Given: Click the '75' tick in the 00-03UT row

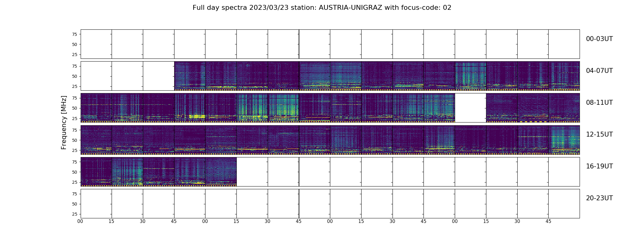Looking at the screenshot, I should 75,34.
